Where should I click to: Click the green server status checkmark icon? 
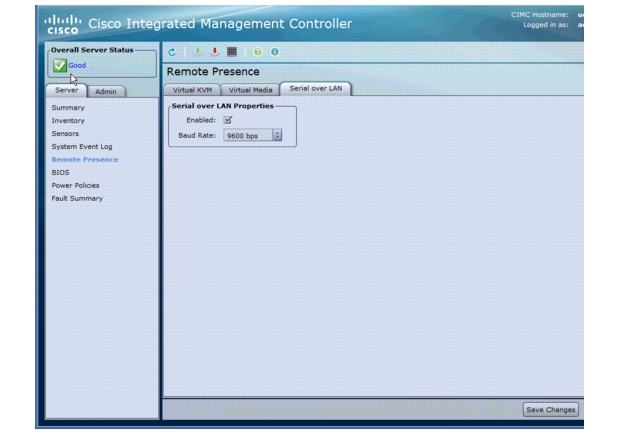pos(60,65)
